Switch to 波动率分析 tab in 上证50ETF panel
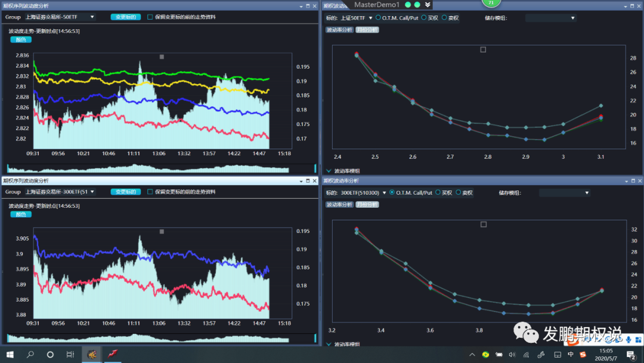The image size is (644, 363). [339, 30]
